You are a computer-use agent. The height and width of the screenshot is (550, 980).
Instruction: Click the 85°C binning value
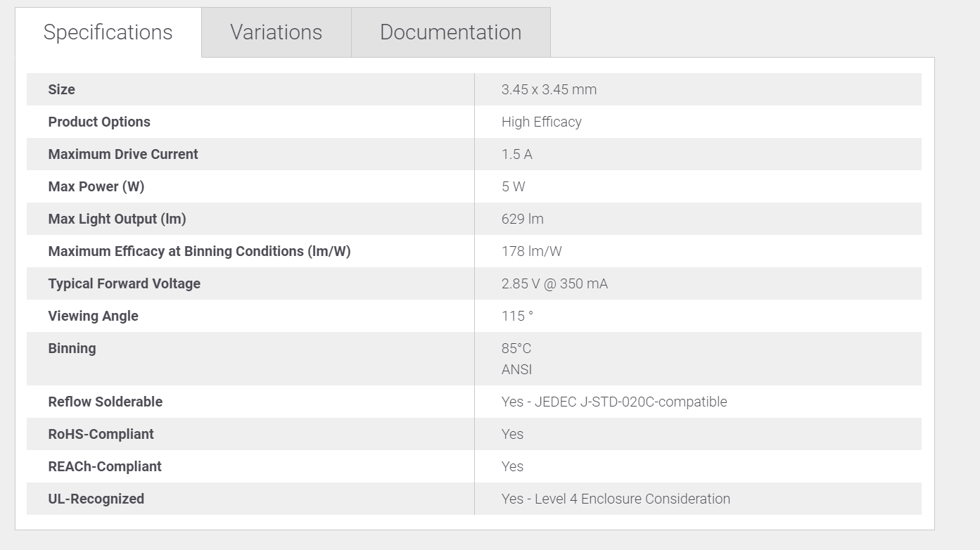[x=516, y=348]
